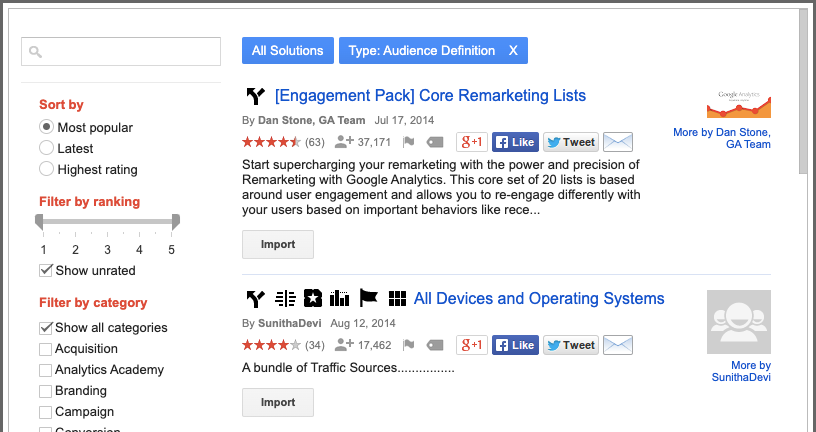816x432 pixels.
Task: Click Google +1 button for Engagement Pack
Action: pos(472,142)
